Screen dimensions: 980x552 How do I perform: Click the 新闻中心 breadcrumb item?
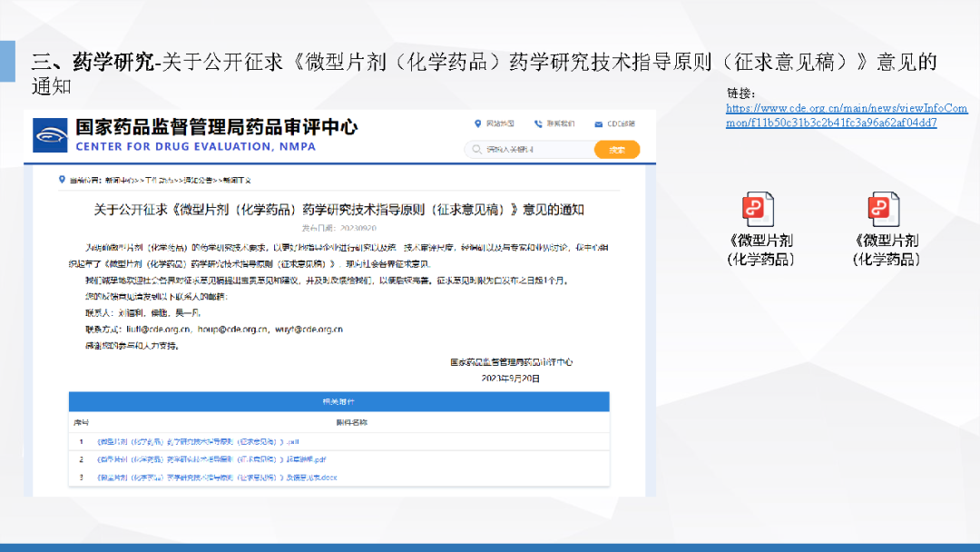[118, 180]
